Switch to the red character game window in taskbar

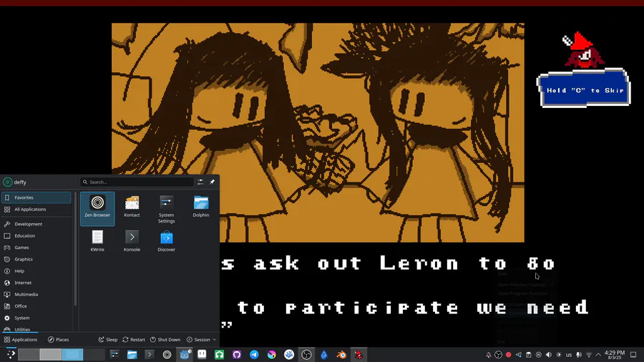358,355
